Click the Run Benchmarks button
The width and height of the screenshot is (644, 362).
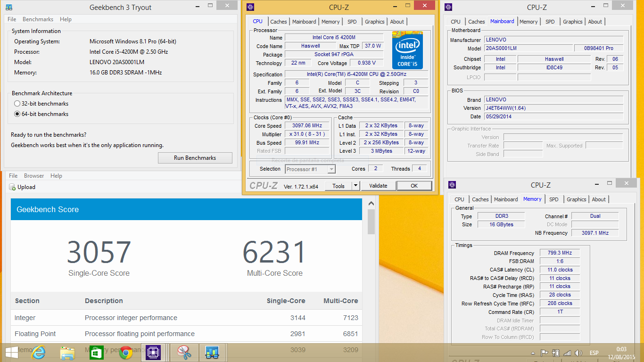[195, 158]
